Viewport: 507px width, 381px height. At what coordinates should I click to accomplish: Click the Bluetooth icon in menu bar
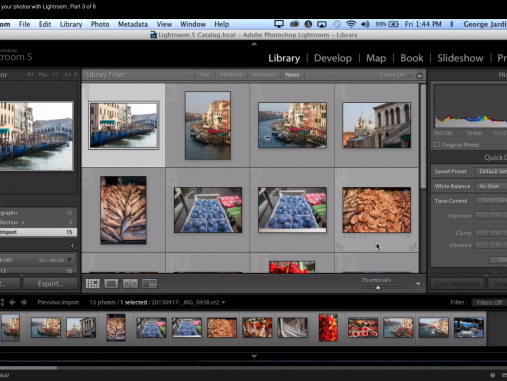(x=452, y=24)
